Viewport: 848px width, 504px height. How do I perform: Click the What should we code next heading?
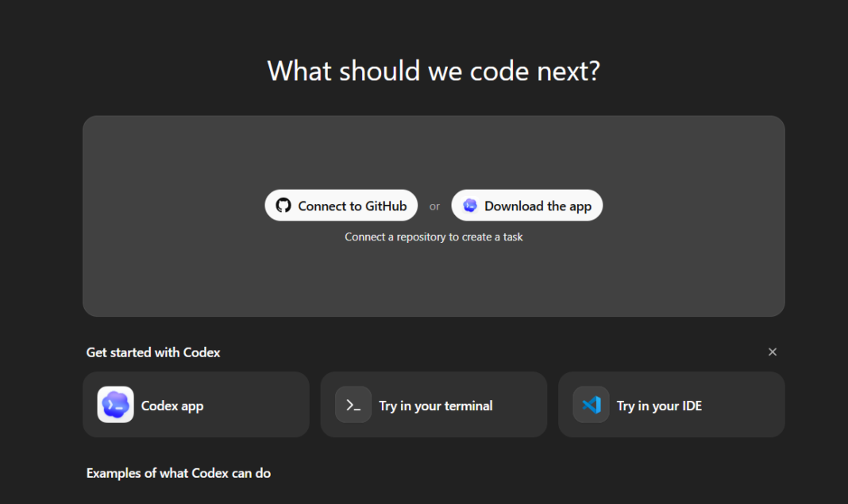pos(434,71)
